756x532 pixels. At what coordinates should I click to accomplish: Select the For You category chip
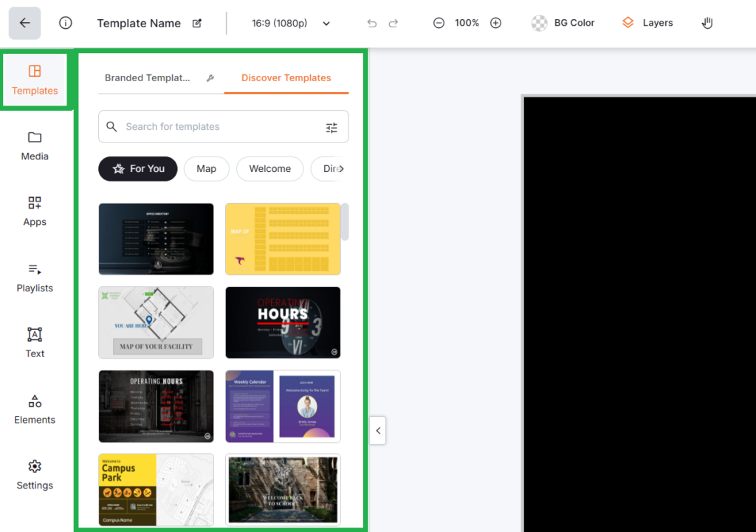139,169
